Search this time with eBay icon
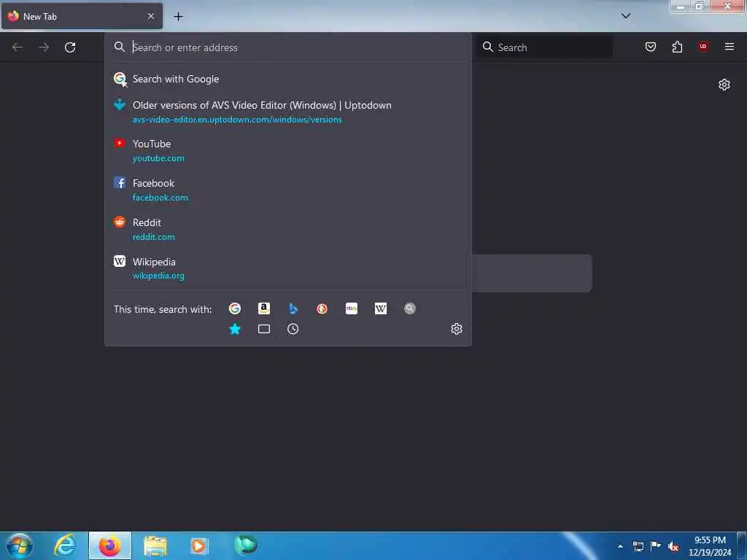 click(352, 308)
